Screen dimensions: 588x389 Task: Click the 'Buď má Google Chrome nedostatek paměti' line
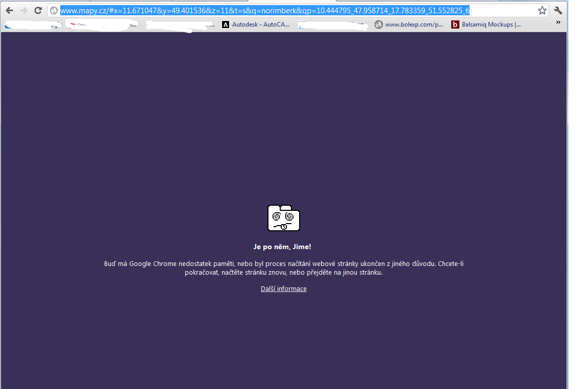[283, 264]
